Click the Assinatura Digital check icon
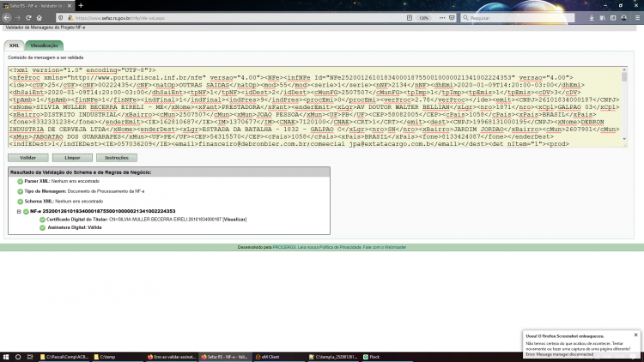Image resolution: width=644 pixels, height=362 pixels. [42, 227]
